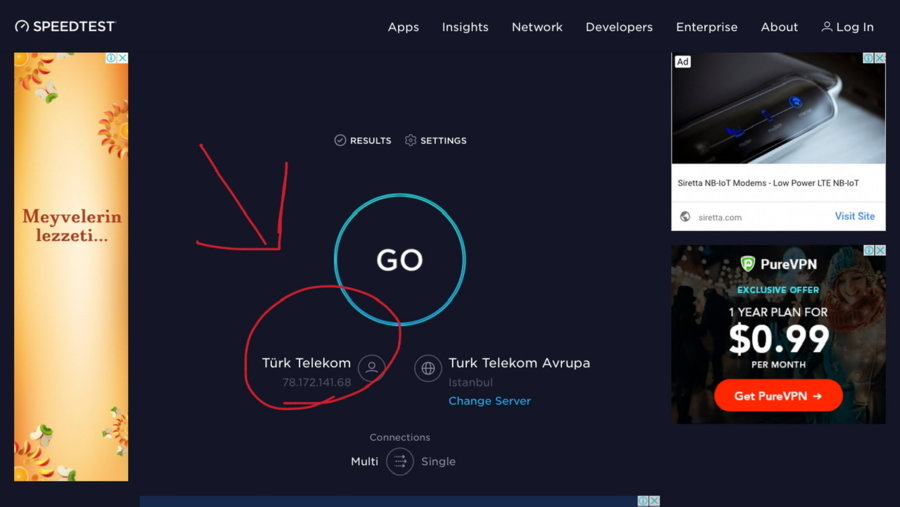Open ad info on bottom banner
Viewport: 900px width, 507px height.
click(x=643, y=501)
